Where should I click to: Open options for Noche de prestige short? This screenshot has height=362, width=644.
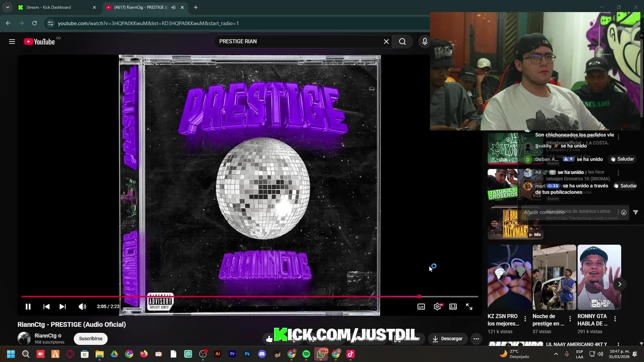point(570,319)
